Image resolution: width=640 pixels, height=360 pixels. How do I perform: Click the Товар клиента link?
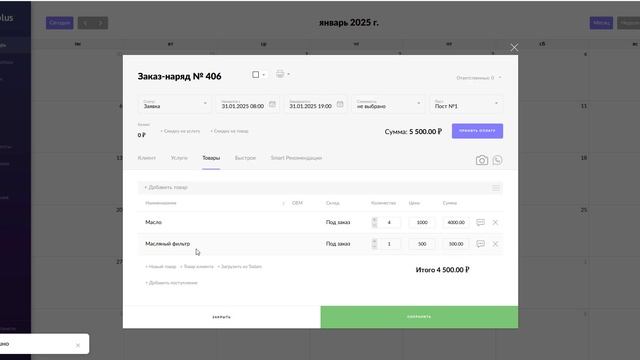pos(197,267)
